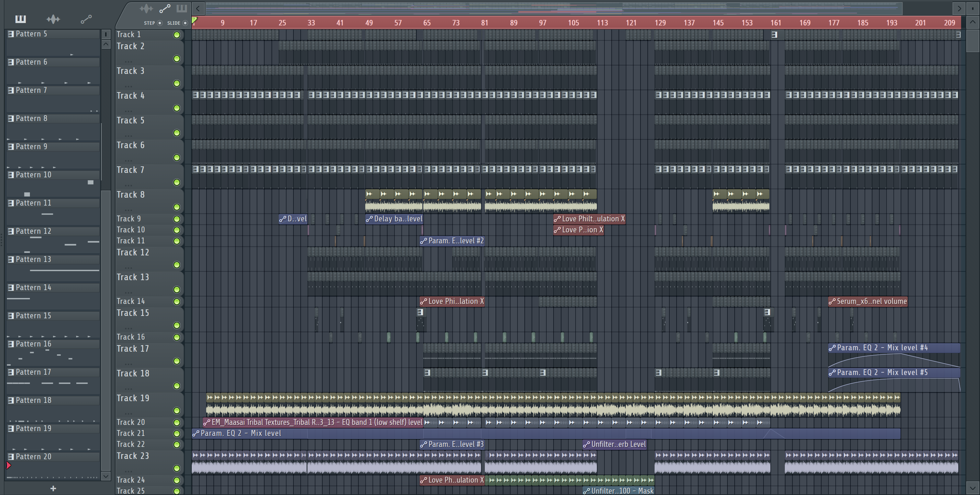
Task: Show piano roll patterns in picker panel
Action: 21,19
